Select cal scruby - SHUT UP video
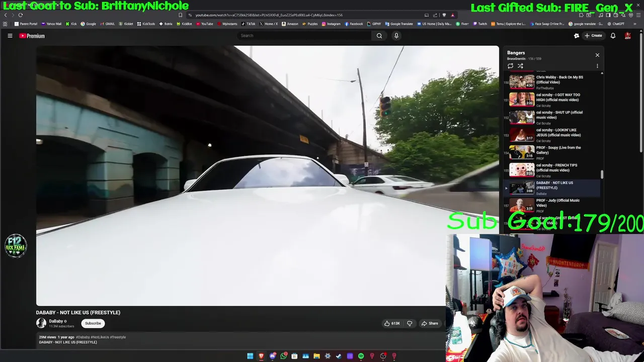 552,117
